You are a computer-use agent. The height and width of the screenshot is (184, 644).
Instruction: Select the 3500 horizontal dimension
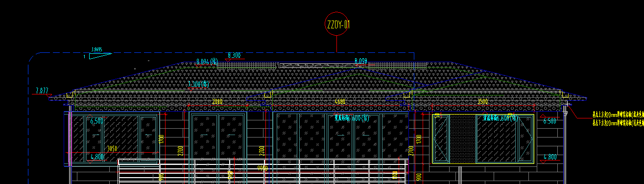(482, 101)
